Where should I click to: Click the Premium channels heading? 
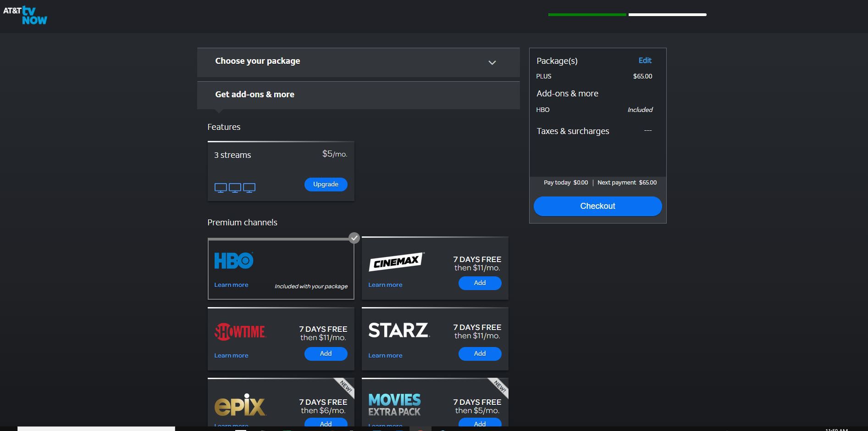tap(242, 223)
